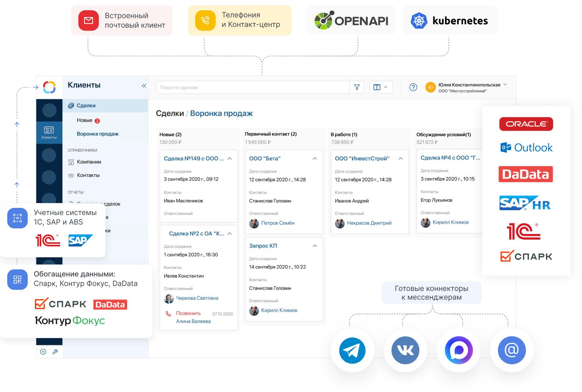Click the Outlook logo
The width and height of the screenshot is (582, 392).
tap(526, 148)
